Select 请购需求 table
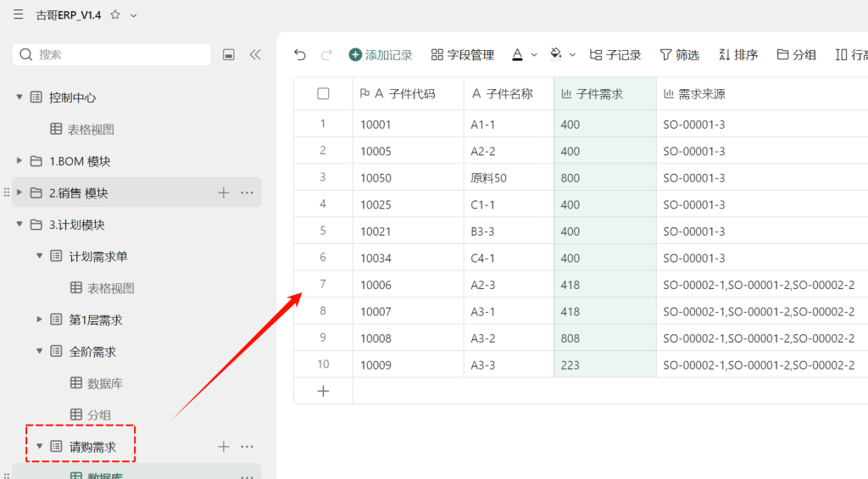This screenshot has width=868, height=479. click(x=92, y=446)
